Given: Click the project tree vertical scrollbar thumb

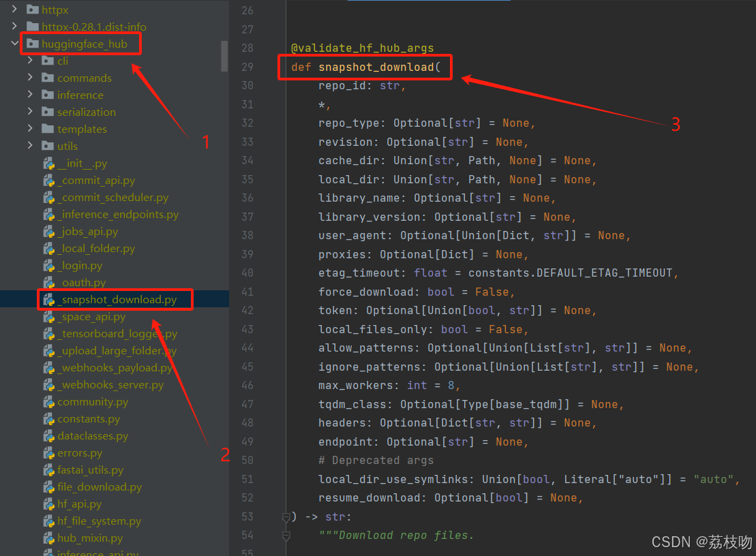Looking at the screenshot, I should point(224,56).
